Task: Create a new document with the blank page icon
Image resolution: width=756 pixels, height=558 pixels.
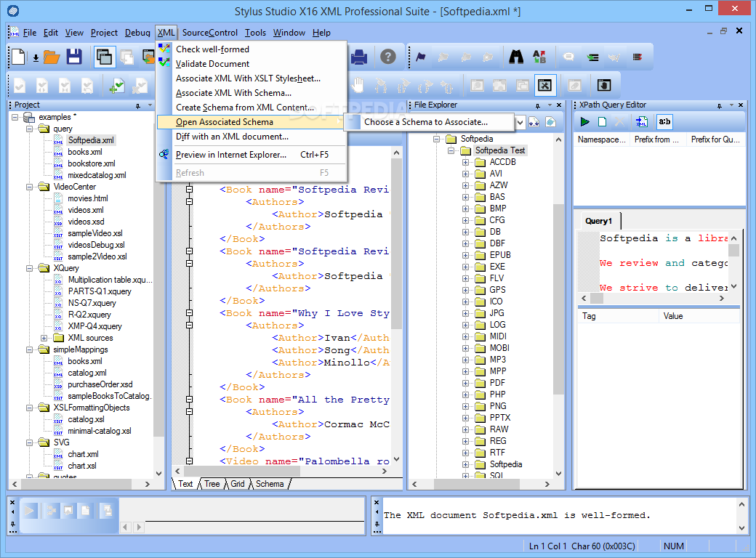Action: 19,57
